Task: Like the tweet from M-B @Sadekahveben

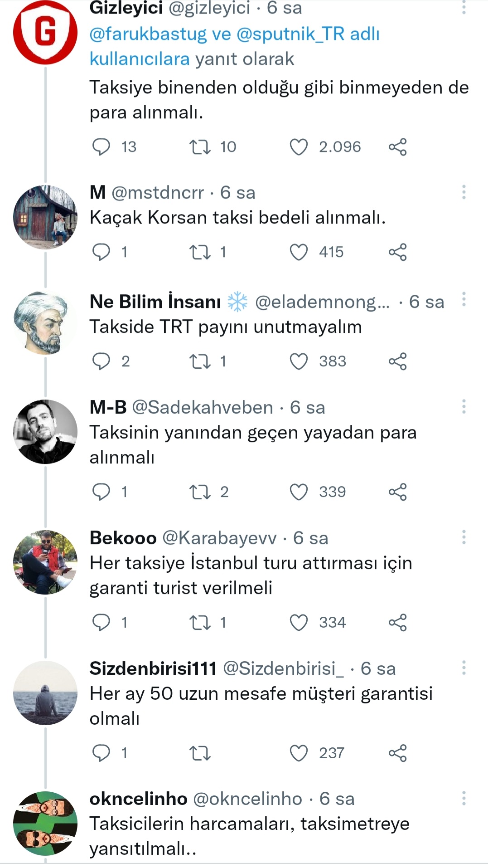Action: tap(299, 492)
